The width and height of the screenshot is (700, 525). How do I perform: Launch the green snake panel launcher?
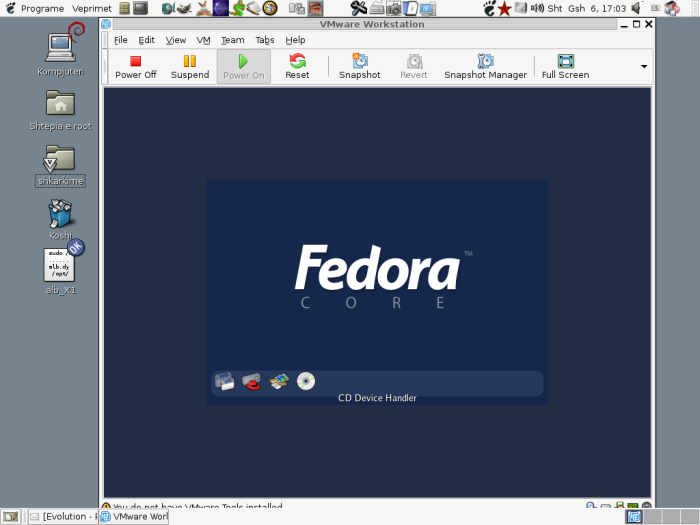point(238,8)
